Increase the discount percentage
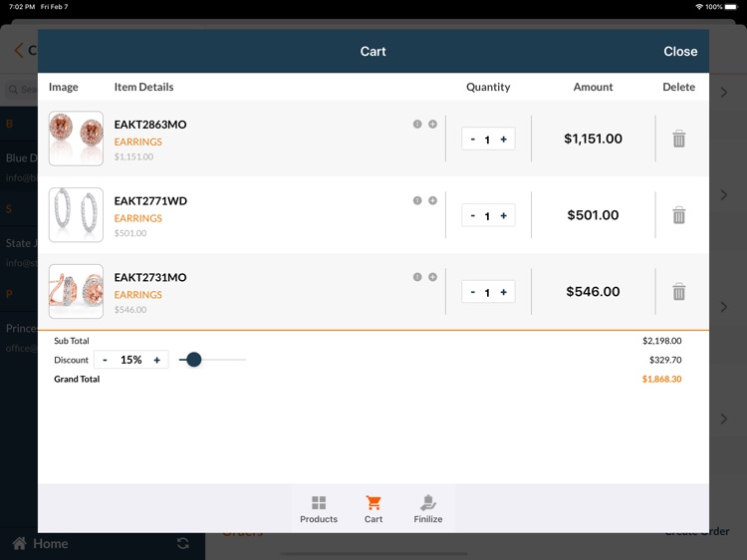 (x=156, y=360)
